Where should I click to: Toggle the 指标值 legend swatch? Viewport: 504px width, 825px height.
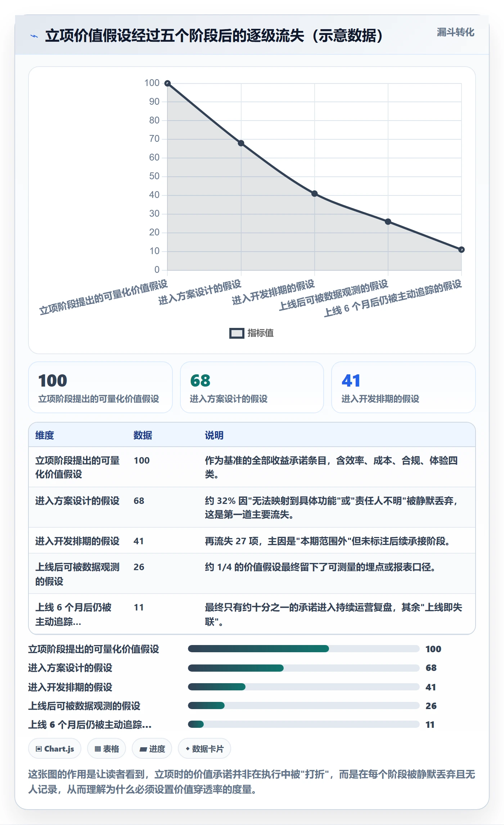point(237,333)
